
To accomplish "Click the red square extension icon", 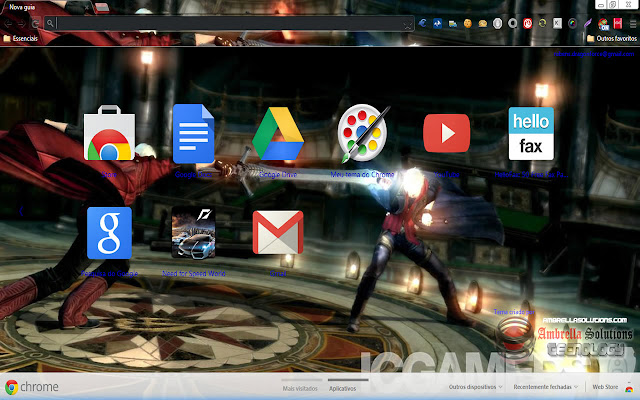I will click(618, 23).
